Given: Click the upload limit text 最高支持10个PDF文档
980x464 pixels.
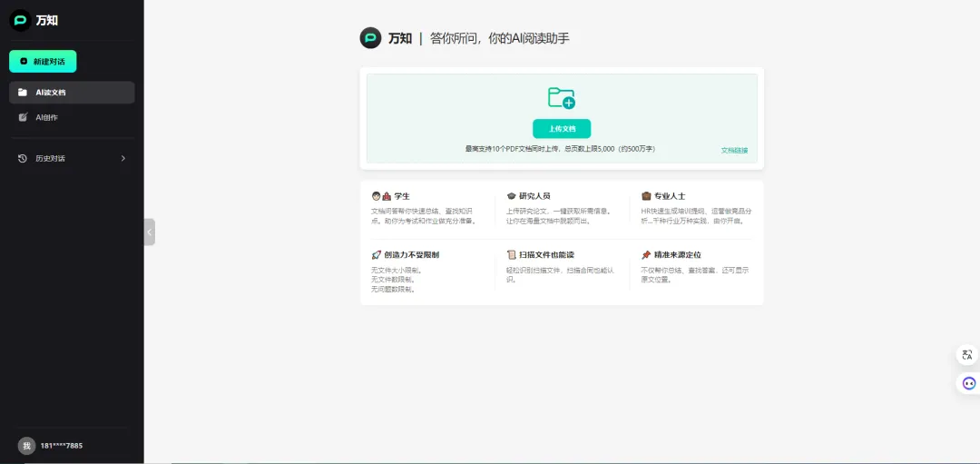Looking at the screenshot, I should (x=560, y=150).
